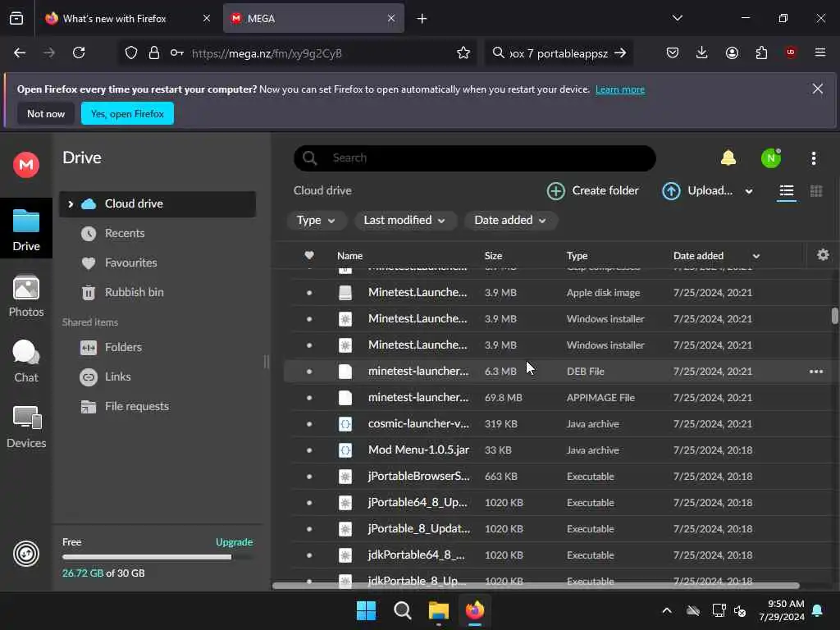840x630 pixels.
Task: Open the Photos section in sidebar
Action: [26, 295]
